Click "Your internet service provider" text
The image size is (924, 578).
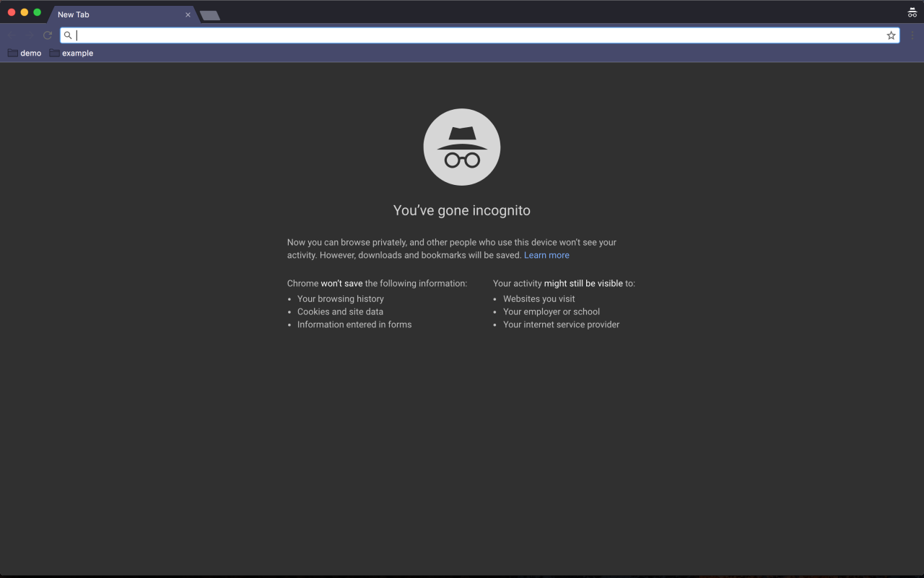[562, 324]
